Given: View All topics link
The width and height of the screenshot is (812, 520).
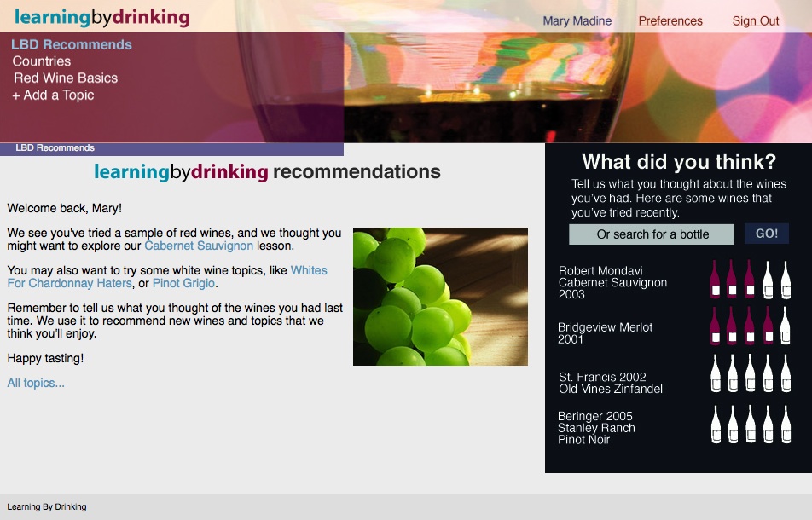Looking at the screenshot, I should tap(36, 383).
